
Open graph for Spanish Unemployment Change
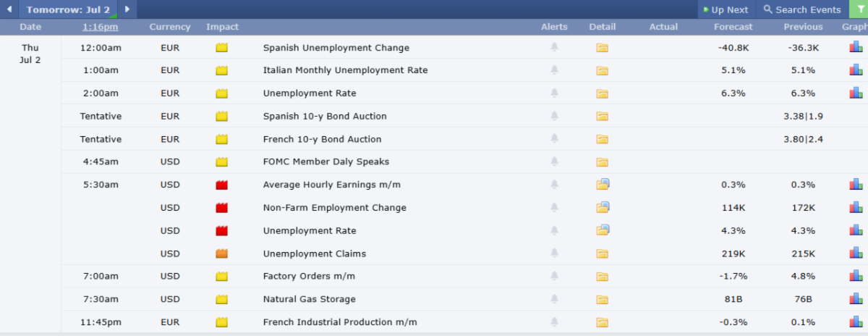(x=856, y=48)
